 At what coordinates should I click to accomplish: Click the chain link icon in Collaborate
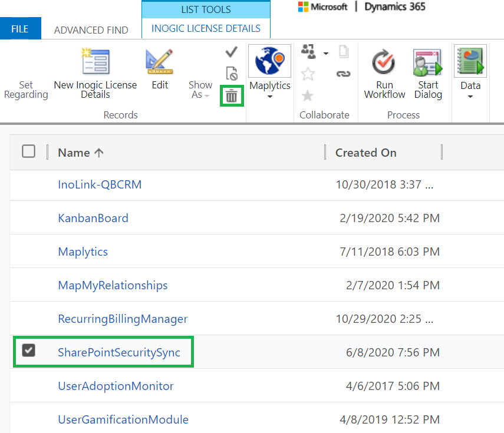[343, 74]
